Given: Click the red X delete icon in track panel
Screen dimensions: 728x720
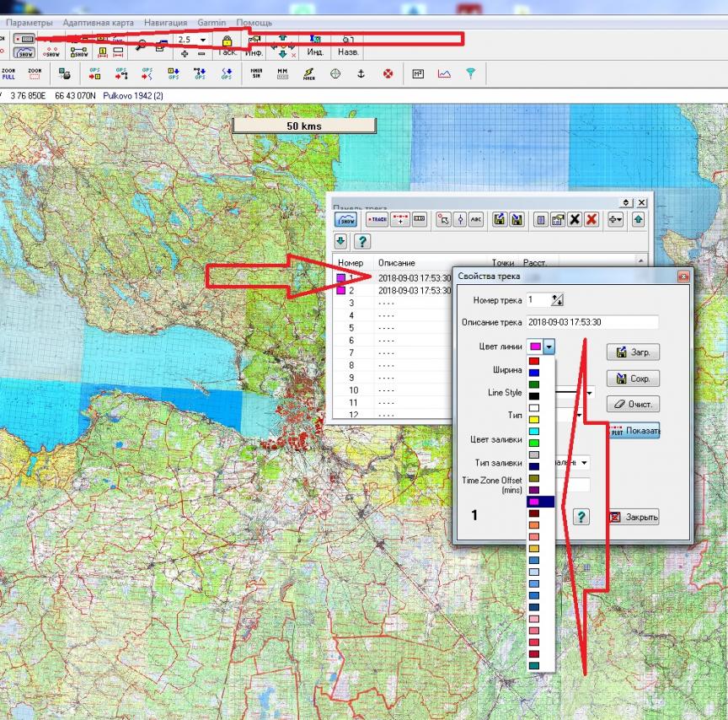Looking at the screenshot, I should 592,219.
